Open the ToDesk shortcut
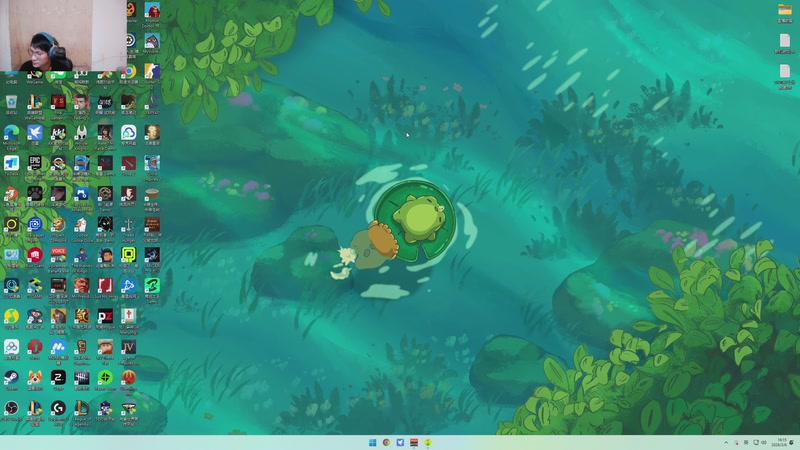 point(11,164)
